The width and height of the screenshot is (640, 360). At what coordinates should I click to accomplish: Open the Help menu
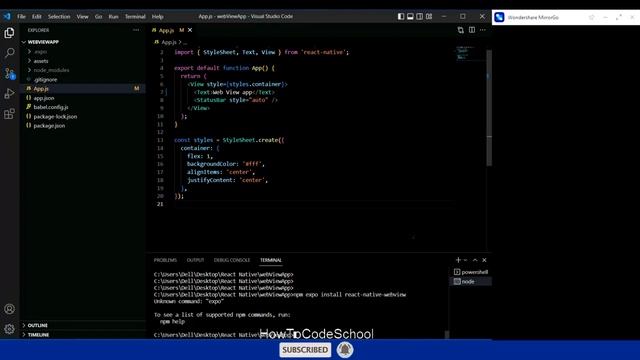point(158,17)
